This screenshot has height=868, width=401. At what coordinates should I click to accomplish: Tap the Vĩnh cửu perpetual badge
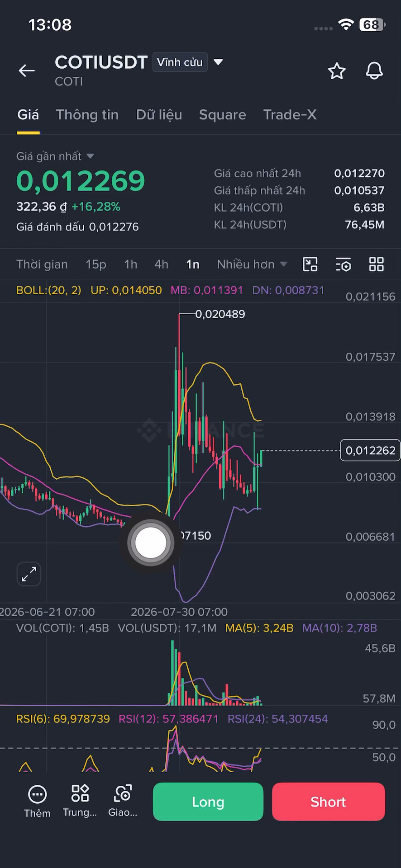pos(180,62)
